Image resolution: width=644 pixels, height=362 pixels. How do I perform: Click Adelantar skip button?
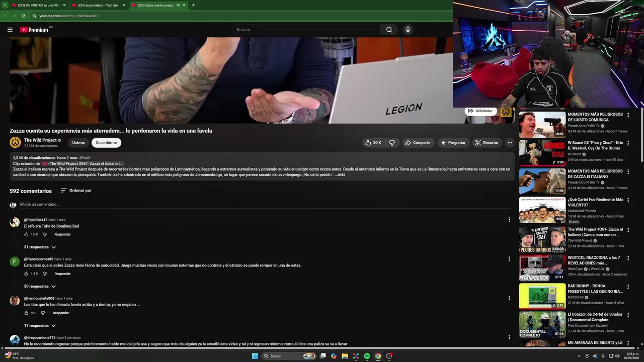coord(480,111)
